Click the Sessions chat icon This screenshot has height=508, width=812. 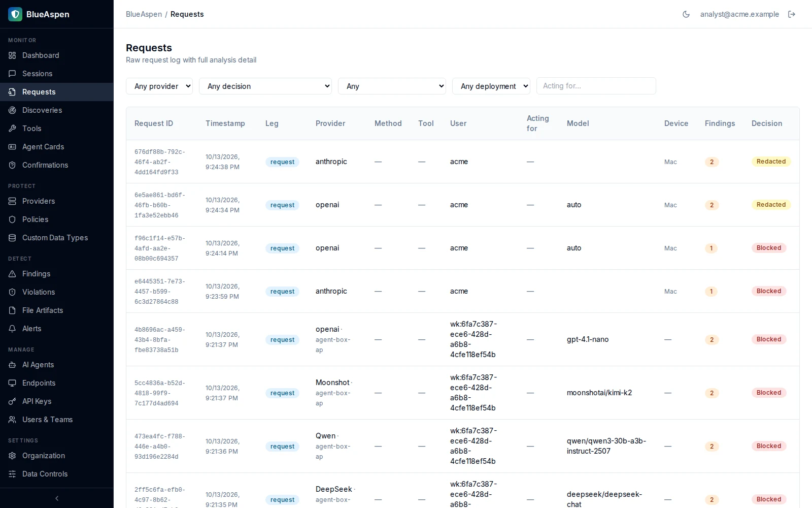click(12, 74)
